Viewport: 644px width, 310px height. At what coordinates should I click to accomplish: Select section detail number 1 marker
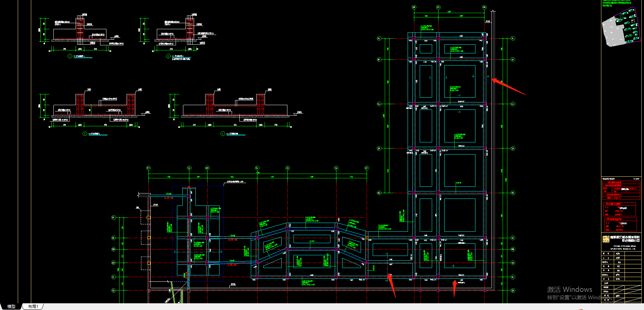(x=70, y=56)
